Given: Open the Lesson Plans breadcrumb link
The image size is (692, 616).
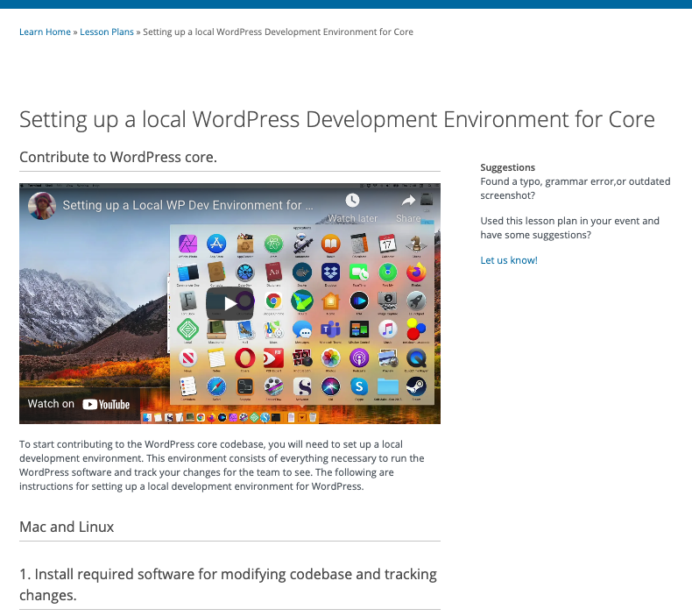Looking at the screenshot, I should point(107,32).
